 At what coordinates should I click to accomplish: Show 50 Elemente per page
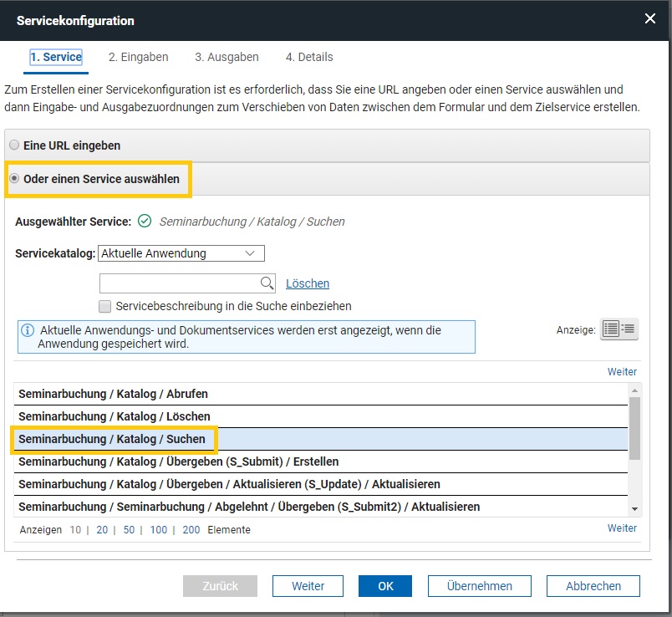tap(129, 530)
